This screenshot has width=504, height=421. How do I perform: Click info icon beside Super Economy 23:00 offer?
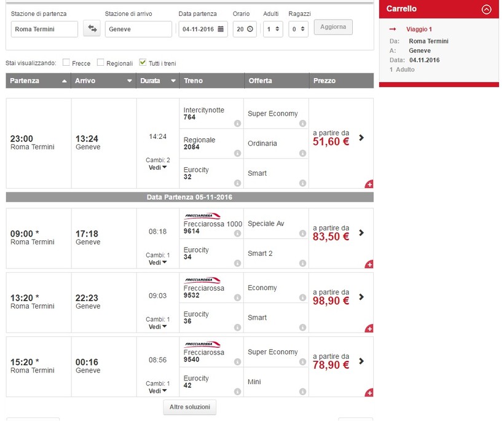click(302, 124)
